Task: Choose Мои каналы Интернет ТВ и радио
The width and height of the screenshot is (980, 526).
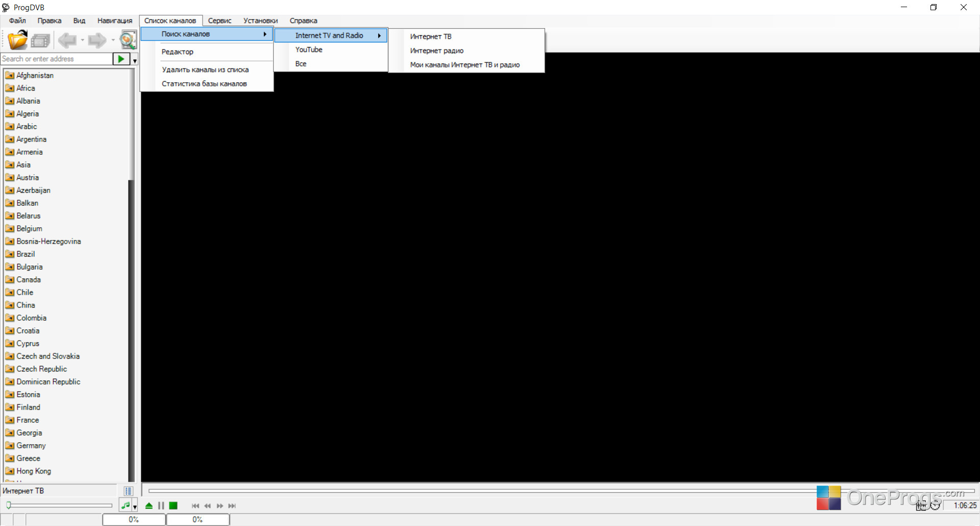Action: click(467, 65)
